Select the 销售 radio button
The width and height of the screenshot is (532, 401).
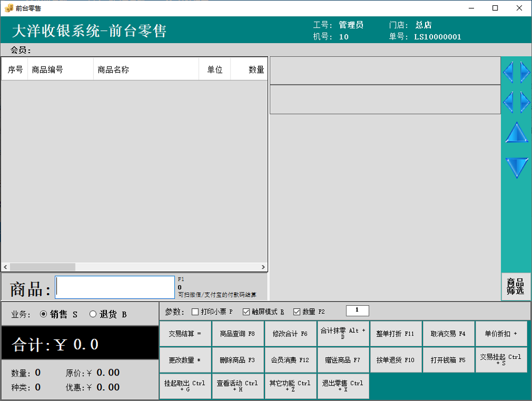click(x=44, y=314)
